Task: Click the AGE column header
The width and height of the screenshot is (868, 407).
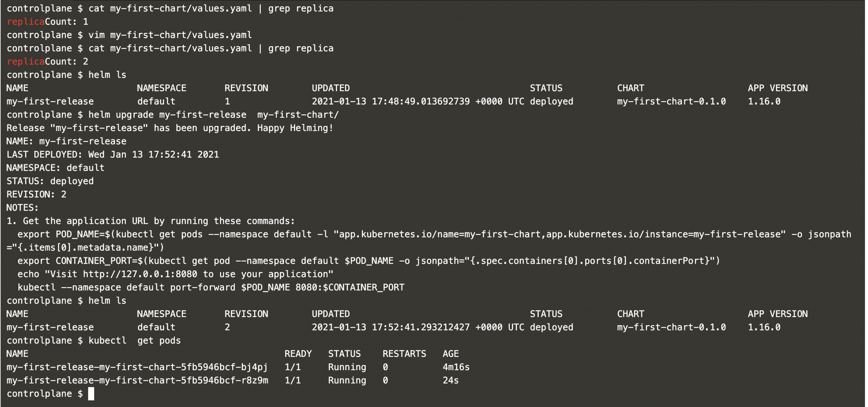Action: click(x=450, y=354)
